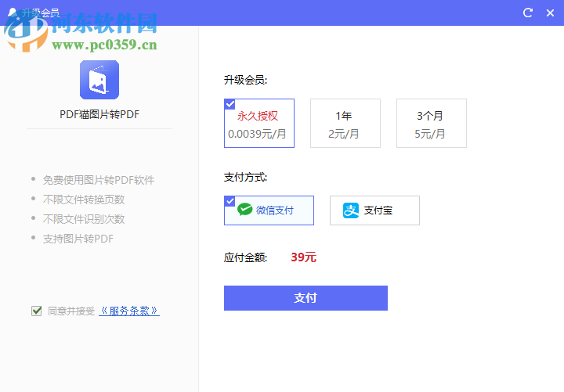Pick the 3个月 plan at 5元/月
The width and height of the screenshot is (564, 392).
coord(432,124)
